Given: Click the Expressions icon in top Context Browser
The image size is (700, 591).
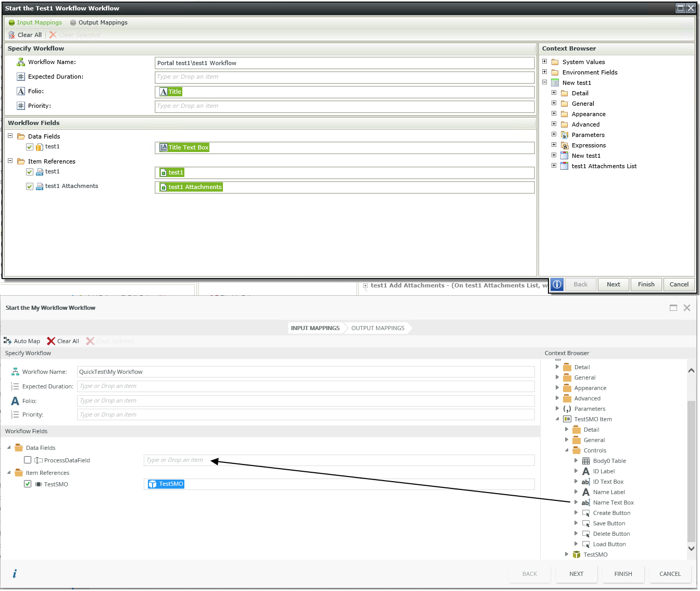Looking at the screenshot, I should (565, 145).
